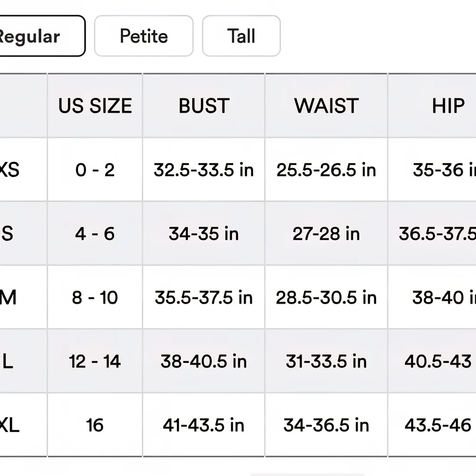Screen dimensions: 476x476
Task: Click the 32.5-33.5 in bust cell
Action: click(x=204, y=170)
